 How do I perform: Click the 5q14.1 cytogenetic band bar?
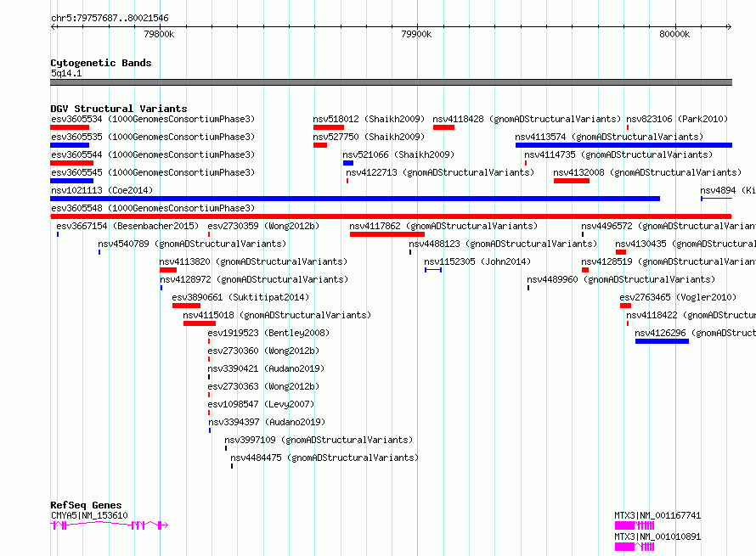click(x=391, y=82)
